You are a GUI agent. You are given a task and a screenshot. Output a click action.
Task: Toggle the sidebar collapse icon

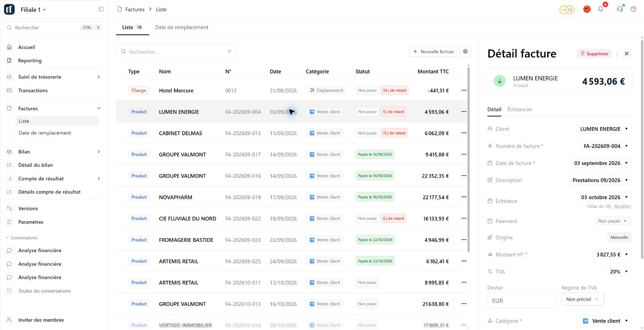[x=101, y=9]
